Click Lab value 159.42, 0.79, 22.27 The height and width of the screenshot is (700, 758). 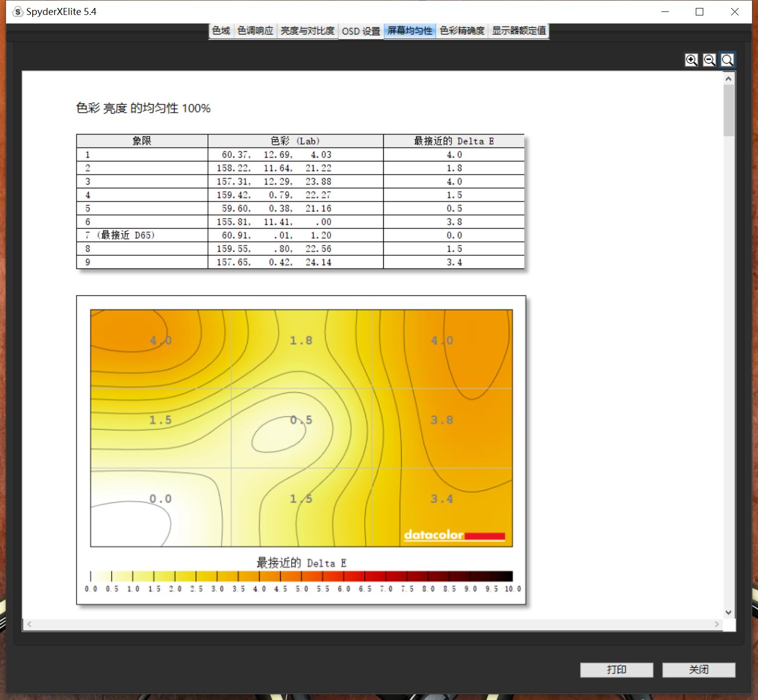274,195
